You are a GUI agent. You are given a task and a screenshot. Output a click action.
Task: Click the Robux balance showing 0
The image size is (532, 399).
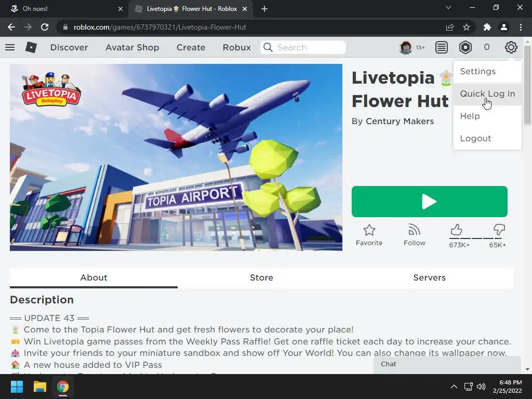point(486,47)
